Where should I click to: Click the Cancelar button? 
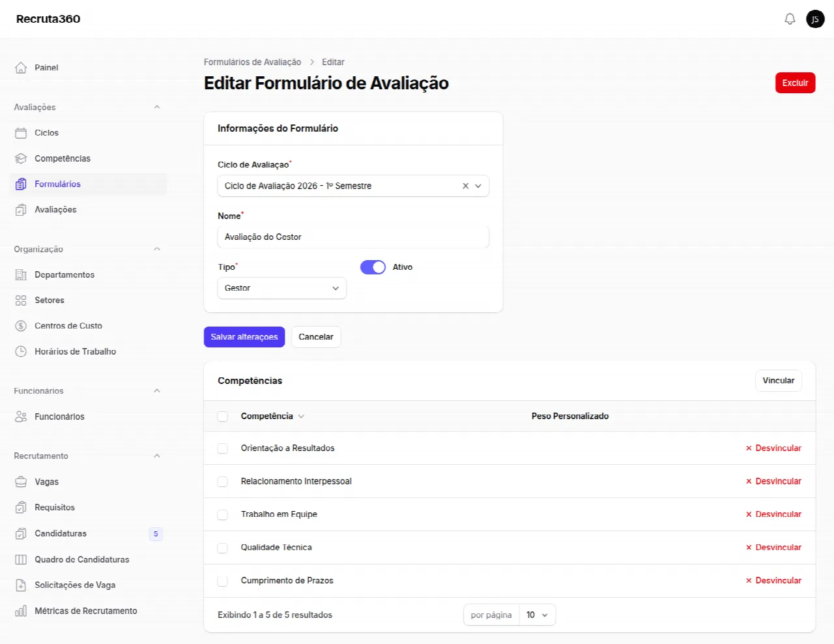click(316, 337)
